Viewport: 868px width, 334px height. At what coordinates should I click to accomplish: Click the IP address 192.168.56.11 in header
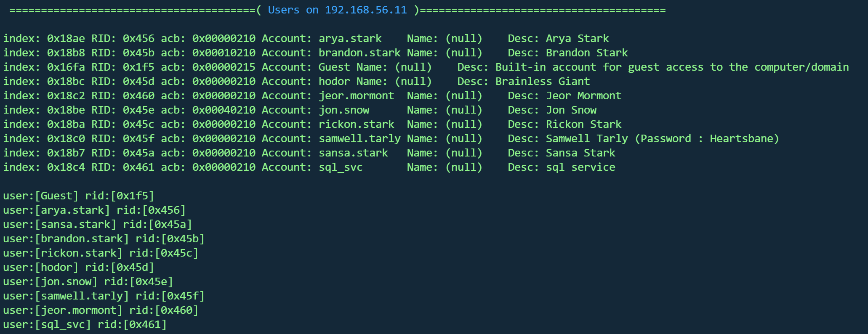tap(366, 10)
